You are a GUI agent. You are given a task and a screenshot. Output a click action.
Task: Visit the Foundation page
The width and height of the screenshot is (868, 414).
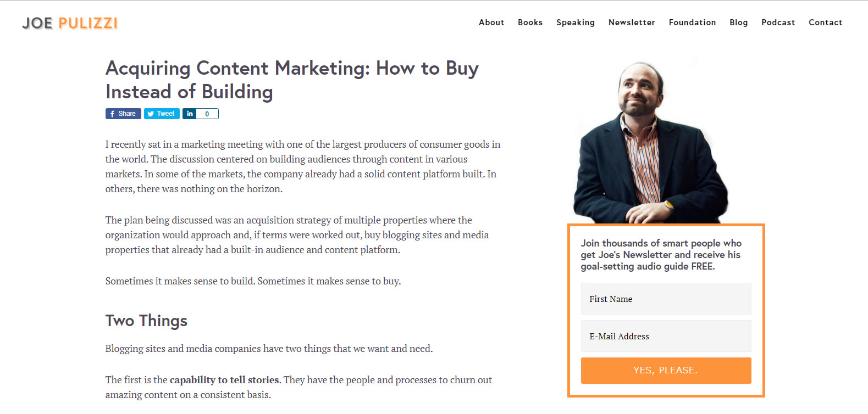click(692, 23)
